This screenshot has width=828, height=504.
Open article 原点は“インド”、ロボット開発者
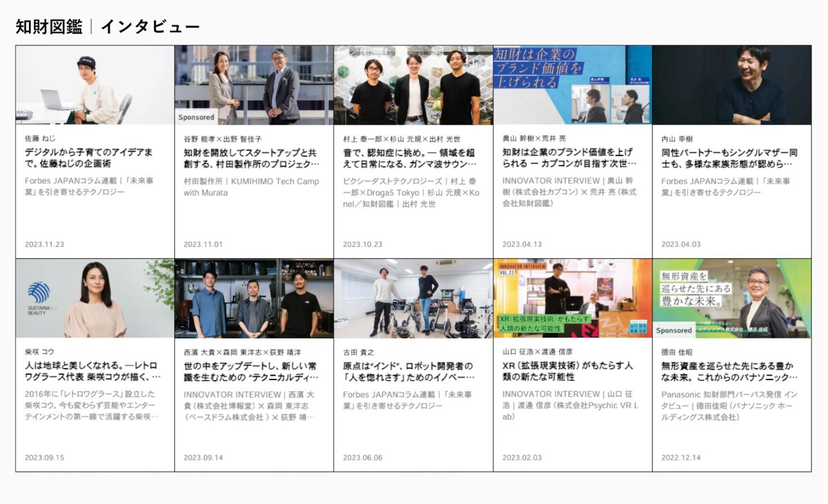(x=409, y=372)
